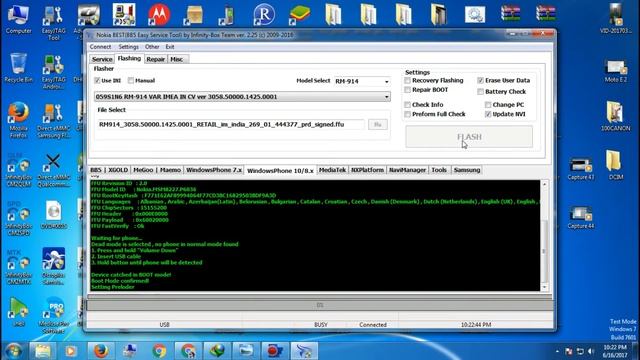640x360 pixels.
Task: Launch the EasyJTAG Tool desktop shortcut
Action: 53,22
